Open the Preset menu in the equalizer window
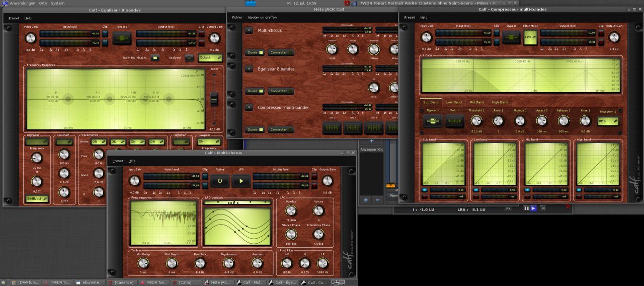 point(14,18)
